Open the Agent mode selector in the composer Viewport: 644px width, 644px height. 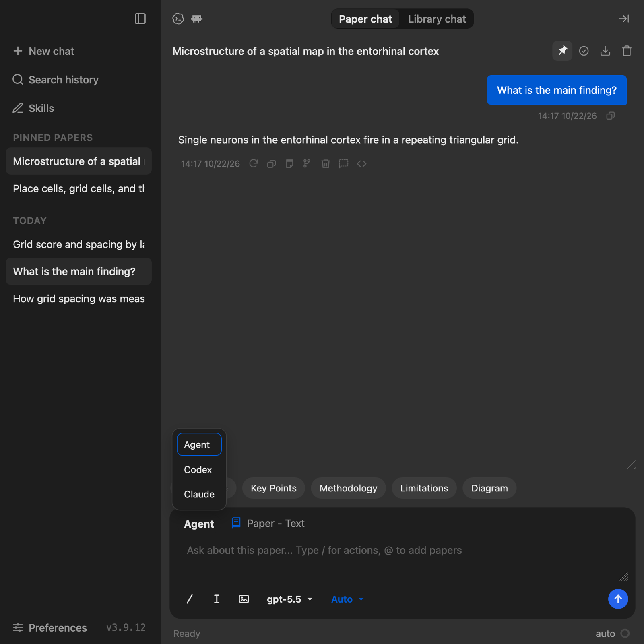click(199, 524)
